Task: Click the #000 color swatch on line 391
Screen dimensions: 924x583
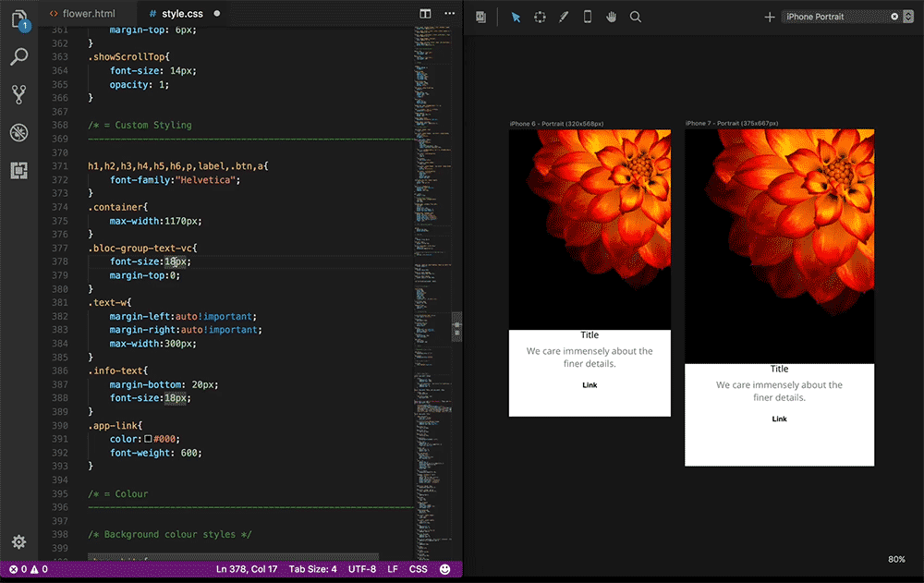Action: [149, 439]
